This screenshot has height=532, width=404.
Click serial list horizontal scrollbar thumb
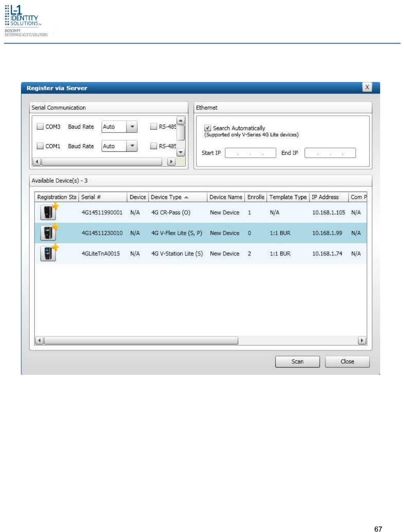[102, 162]
